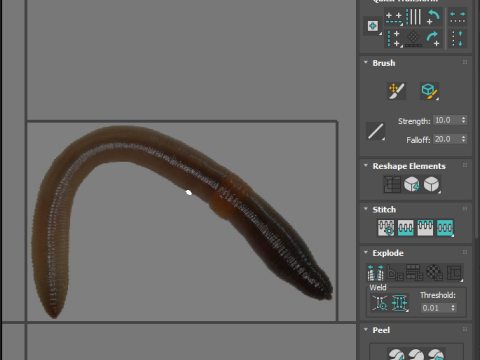This screenshot has width=480, height=360.
Task: Collapse the Explode rollout
Action: (366, 253)
